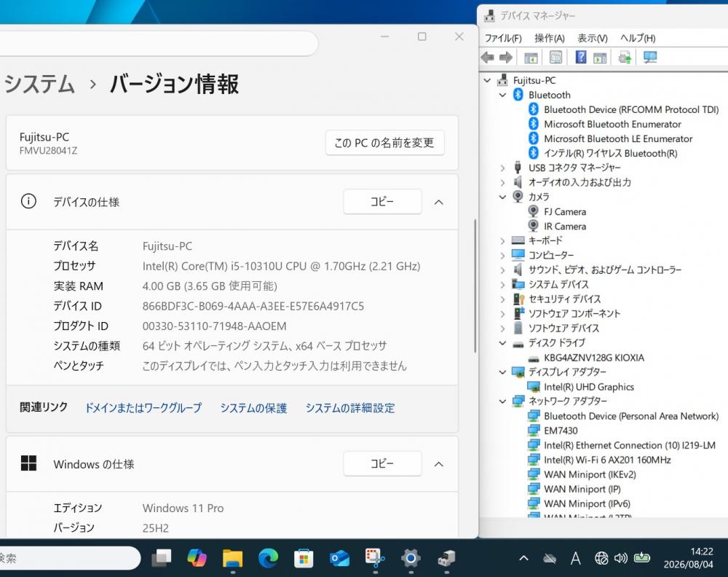728x577 pixels.
Task: Open the 表示(V) menu
Action: point(593,38)
